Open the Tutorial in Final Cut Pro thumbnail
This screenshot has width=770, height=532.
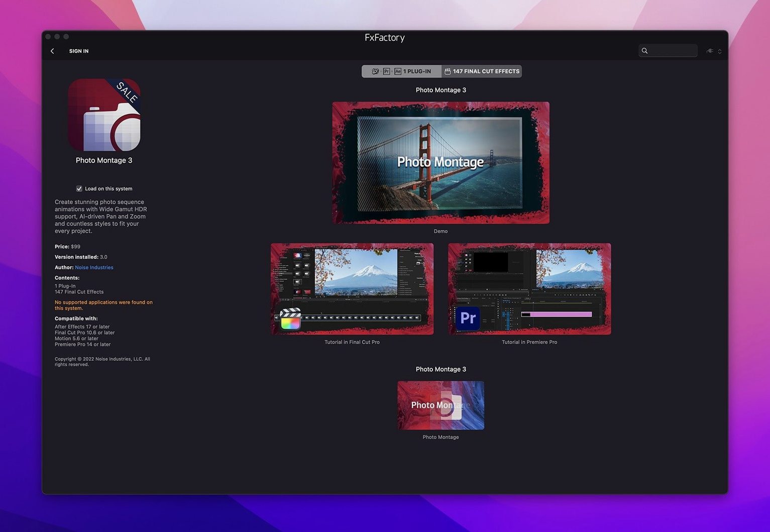coord(352,289)
